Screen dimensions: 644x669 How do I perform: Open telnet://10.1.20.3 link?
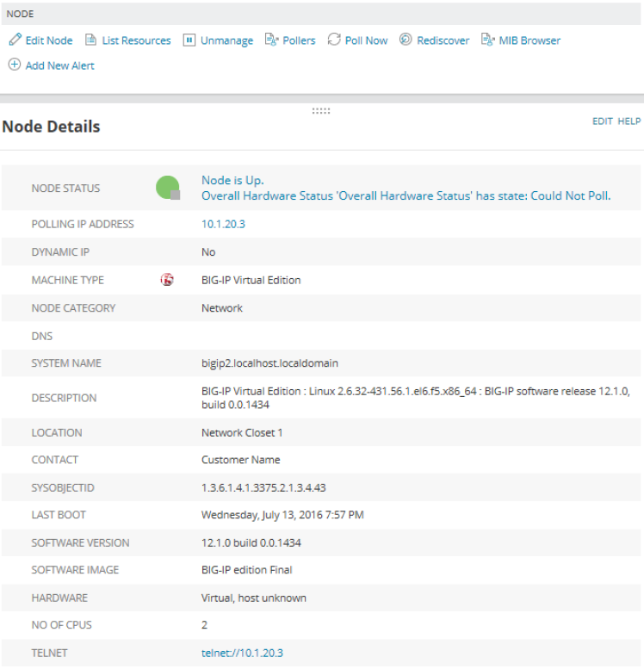[242, 653]
